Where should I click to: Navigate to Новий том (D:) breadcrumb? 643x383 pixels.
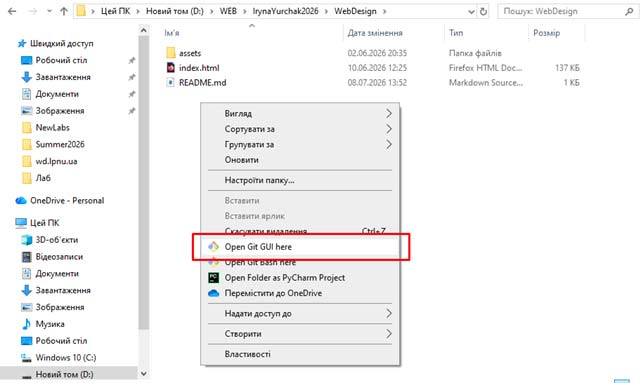(x=175, y=11)
